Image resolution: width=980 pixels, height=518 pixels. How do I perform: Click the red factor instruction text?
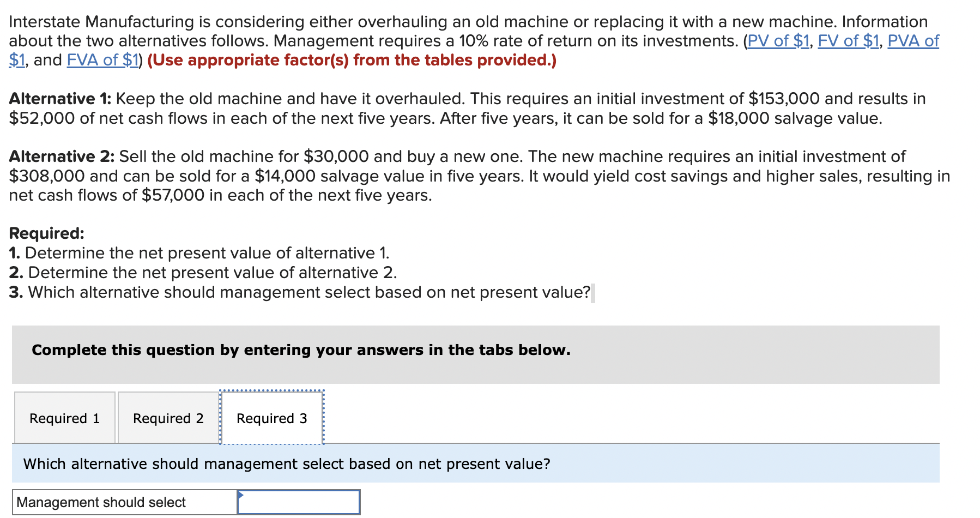(352, 60)
